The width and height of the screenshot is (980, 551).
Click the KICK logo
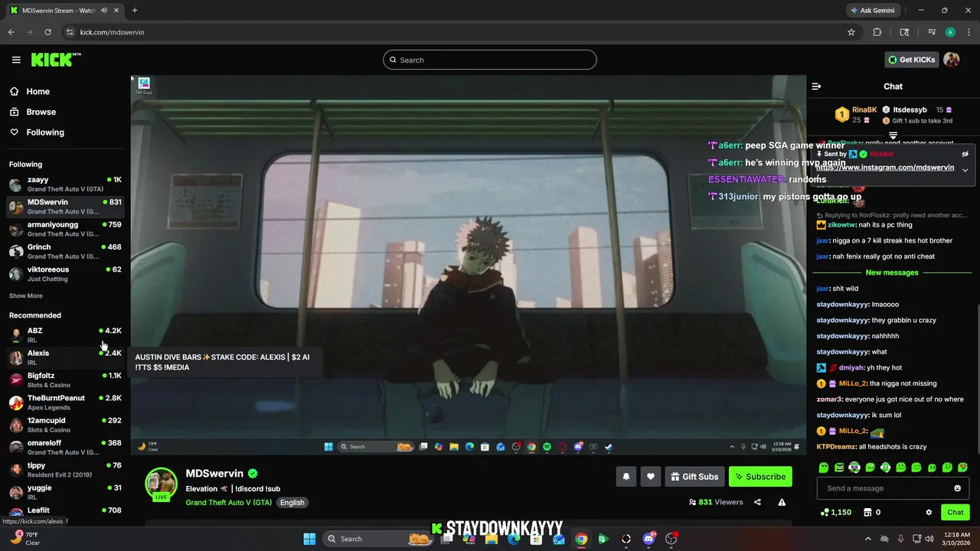[55, 60]
